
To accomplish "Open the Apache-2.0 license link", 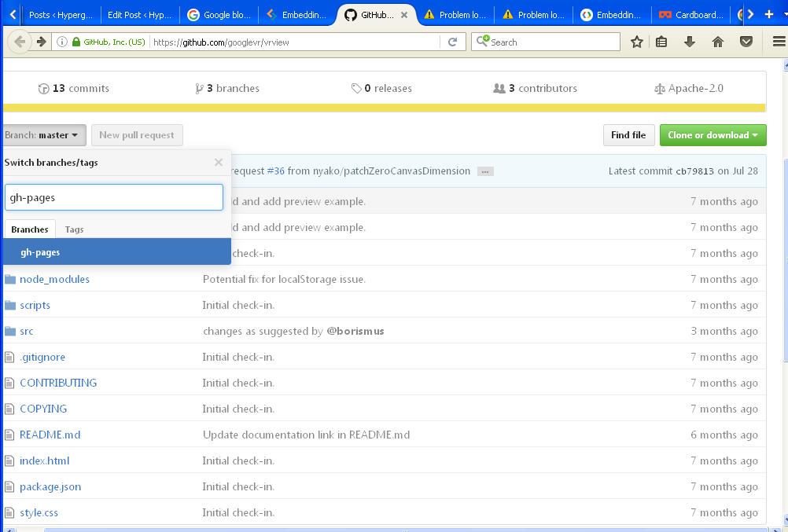I will pyautogui.click(x=689, y=89).
